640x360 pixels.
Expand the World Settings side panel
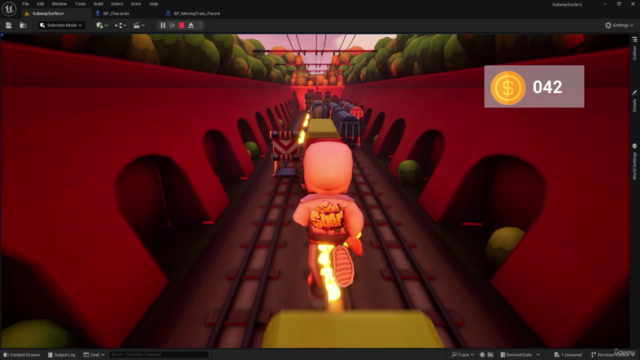635,162
